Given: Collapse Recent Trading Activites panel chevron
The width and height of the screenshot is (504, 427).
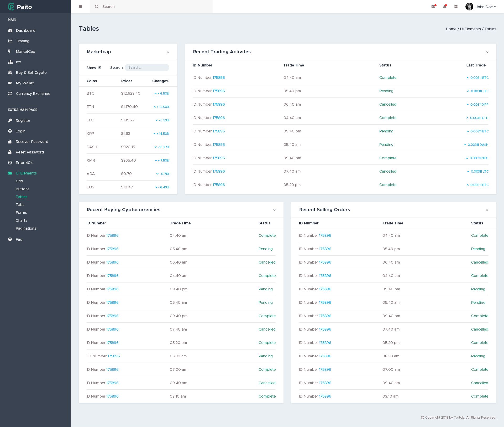Looking at the screenshot, I should pos(487,52).
